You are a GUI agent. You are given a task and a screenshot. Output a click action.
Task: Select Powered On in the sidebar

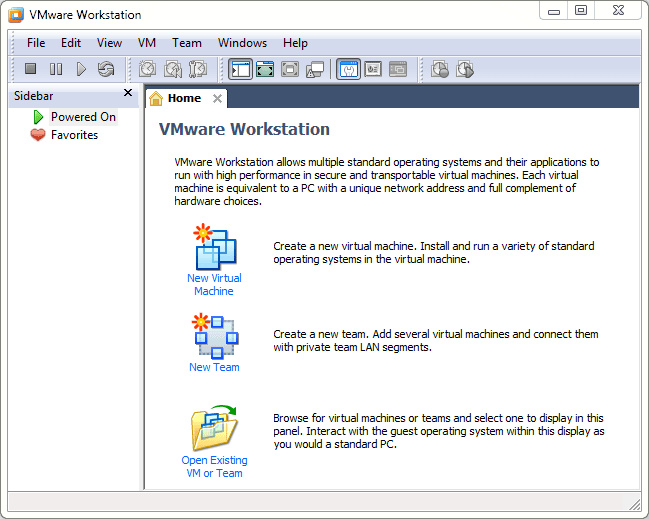[84, 117]
